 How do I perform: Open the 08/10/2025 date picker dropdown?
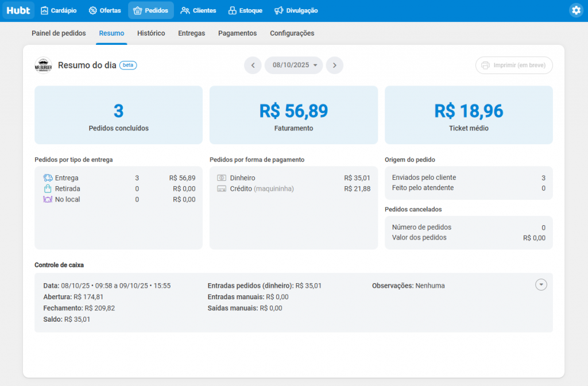coord(293,65)
